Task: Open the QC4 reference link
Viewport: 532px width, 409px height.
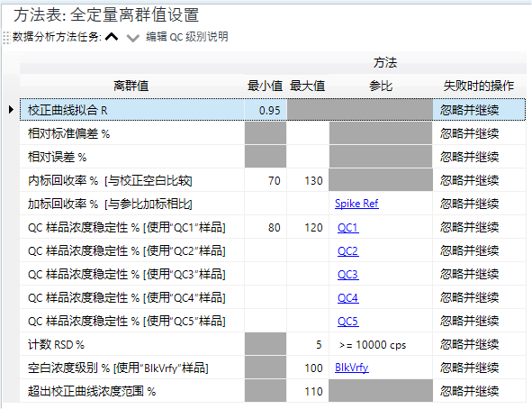Action: coord(348,297)
